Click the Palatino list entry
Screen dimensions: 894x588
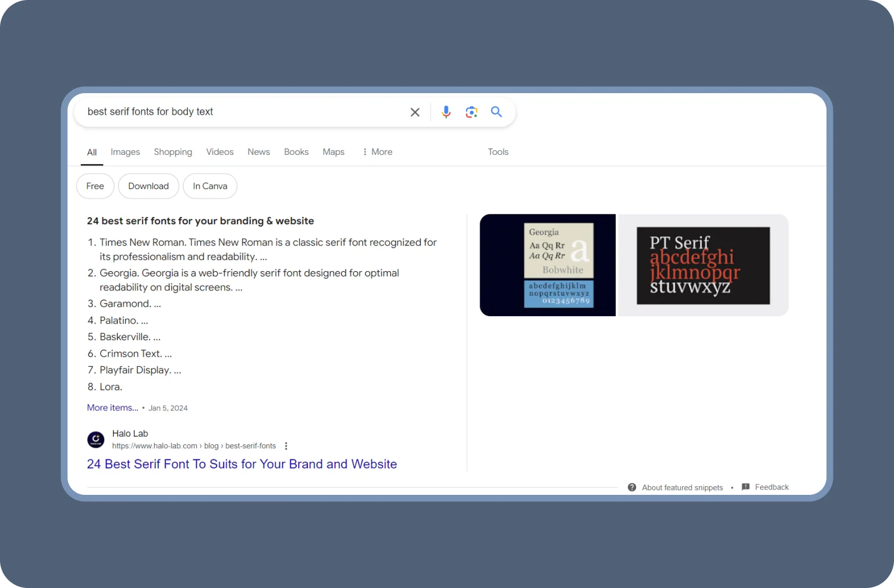click(x=123, y=320)
